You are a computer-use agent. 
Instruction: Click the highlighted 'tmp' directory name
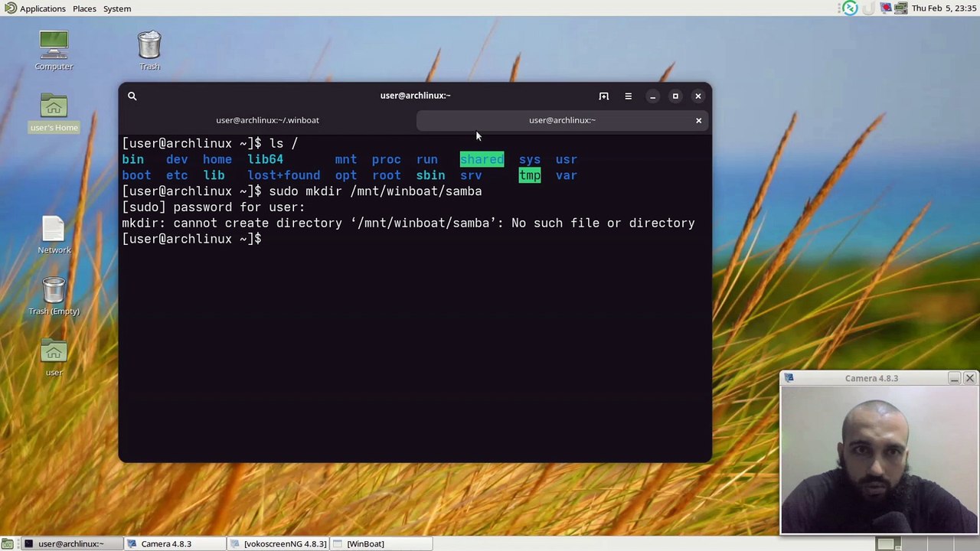(x=530, y=175)
